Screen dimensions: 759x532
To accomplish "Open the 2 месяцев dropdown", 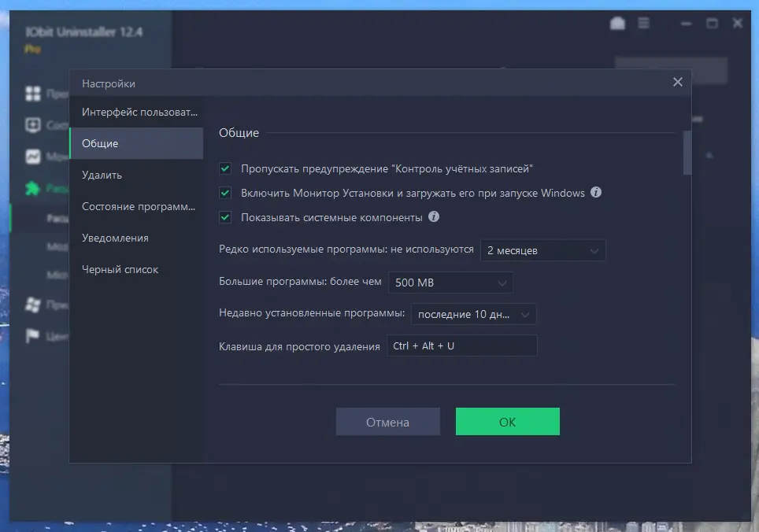I will (542, 250).
